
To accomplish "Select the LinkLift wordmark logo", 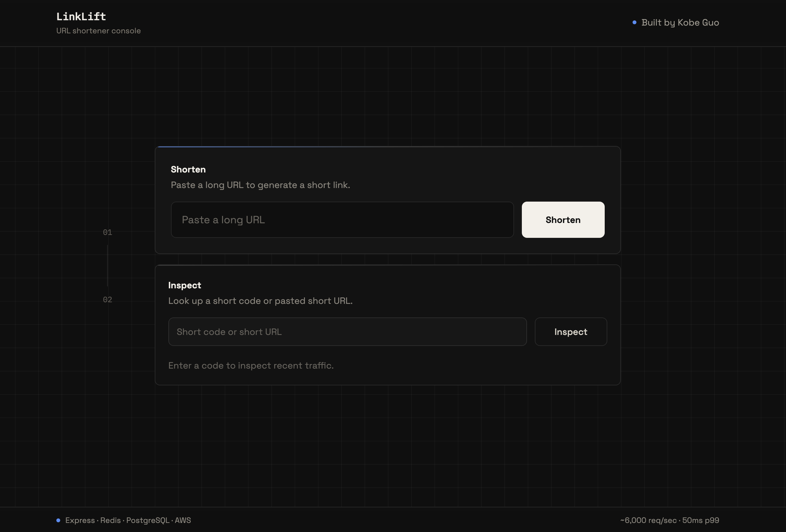I will pos(81,16).
